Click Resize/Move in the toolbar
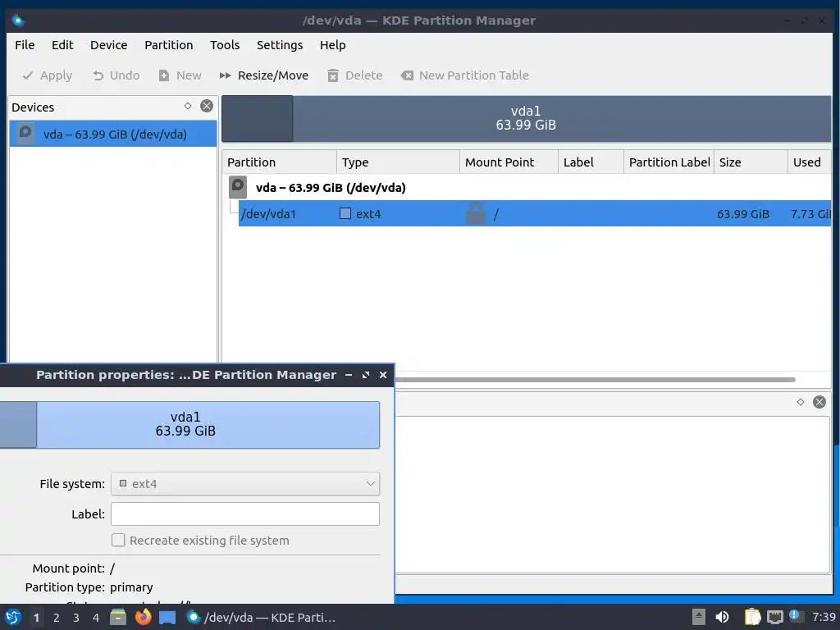 pos(264,75)
